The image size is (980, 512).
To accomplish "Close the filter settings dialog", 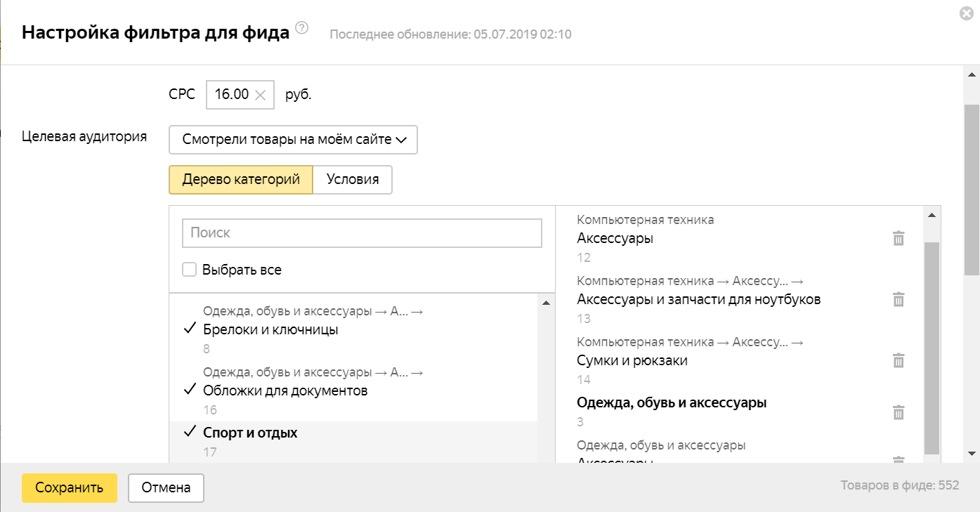I will [x=966, y=13].
